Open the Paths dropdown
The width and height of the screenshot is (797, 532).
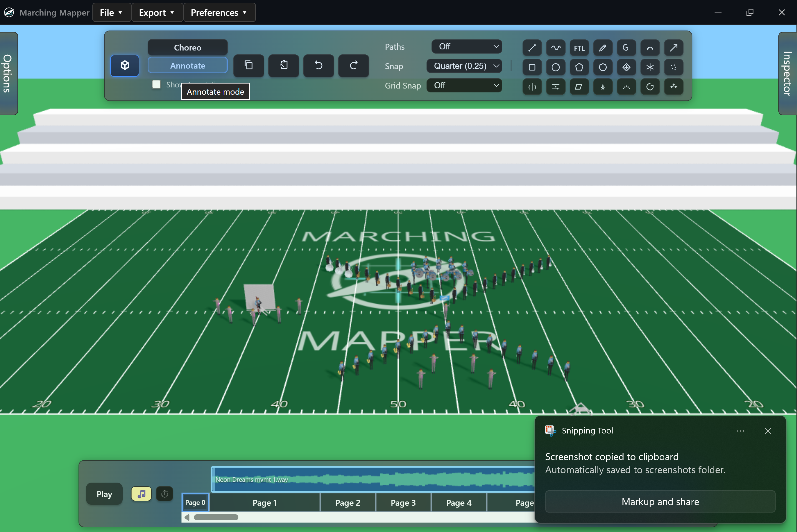[466, 46]
